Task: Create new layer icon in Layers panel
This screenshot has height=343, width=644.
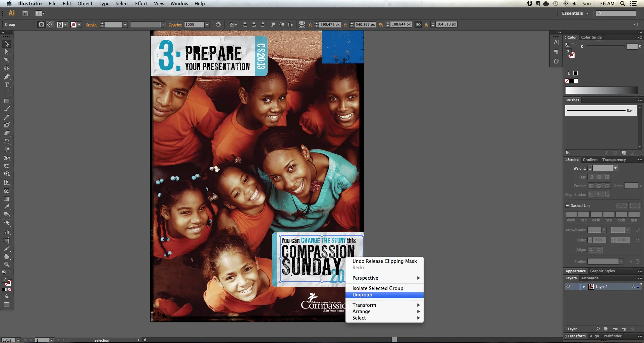Action: pos(624,329)
